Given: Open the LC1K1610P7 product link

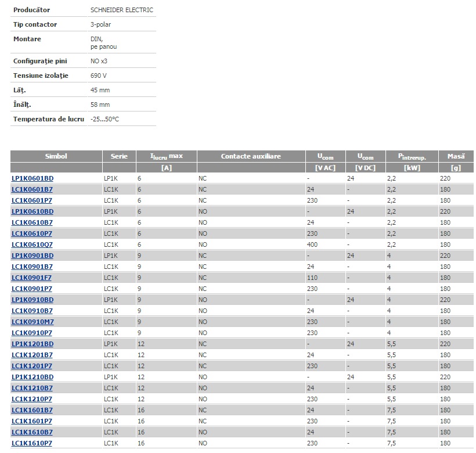Looking at the screenshot, I should coord(32,443).
